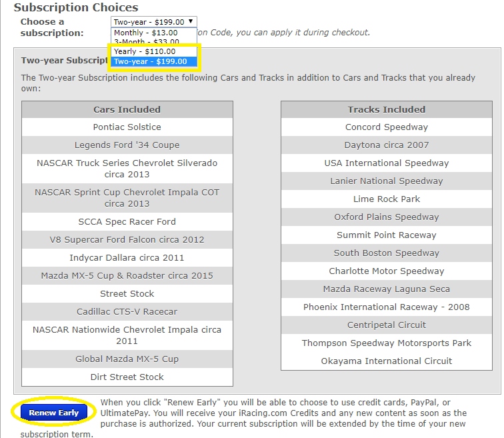Click NASCAR Sprint Cup Chevrolet Impala COT row

(127, 198)
